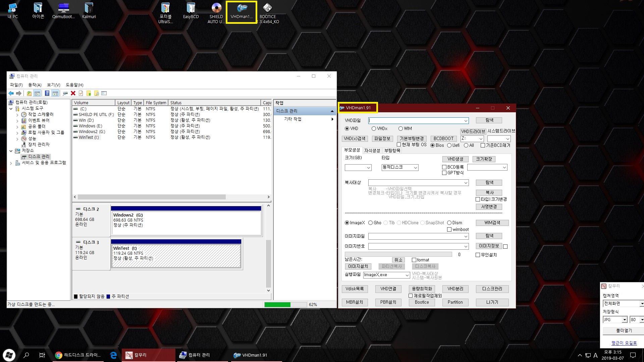
Task: Click the red X delete toolbar icon
Action: 73,94
